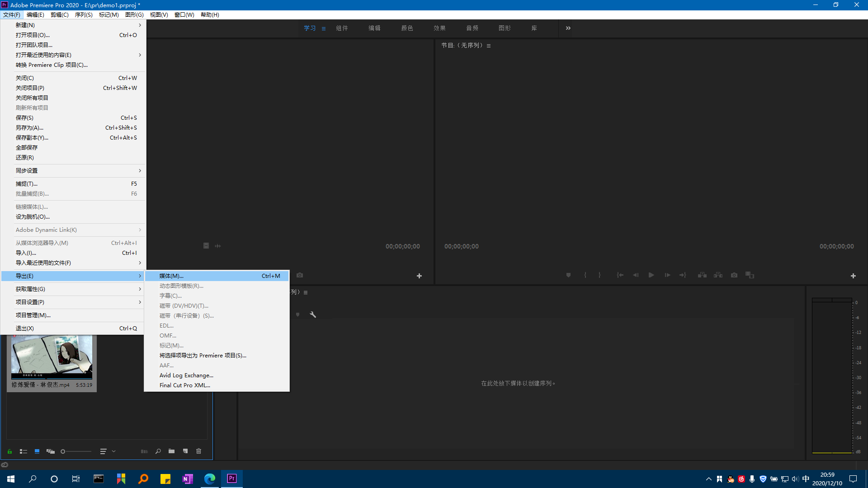Open OneNote from the taskbar

[x=187, y=479]
